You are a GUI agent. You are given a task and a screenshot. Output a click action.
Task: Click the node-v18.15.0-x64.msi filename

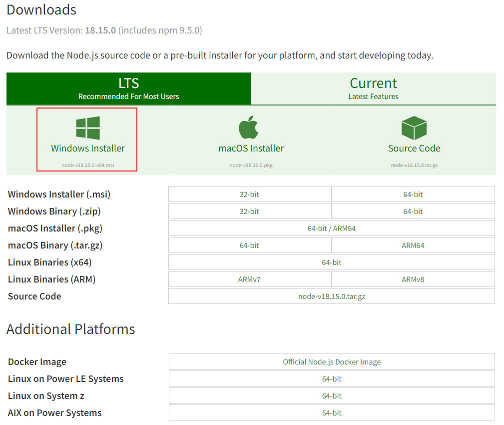pyautogui.click(x=88, y=165)
